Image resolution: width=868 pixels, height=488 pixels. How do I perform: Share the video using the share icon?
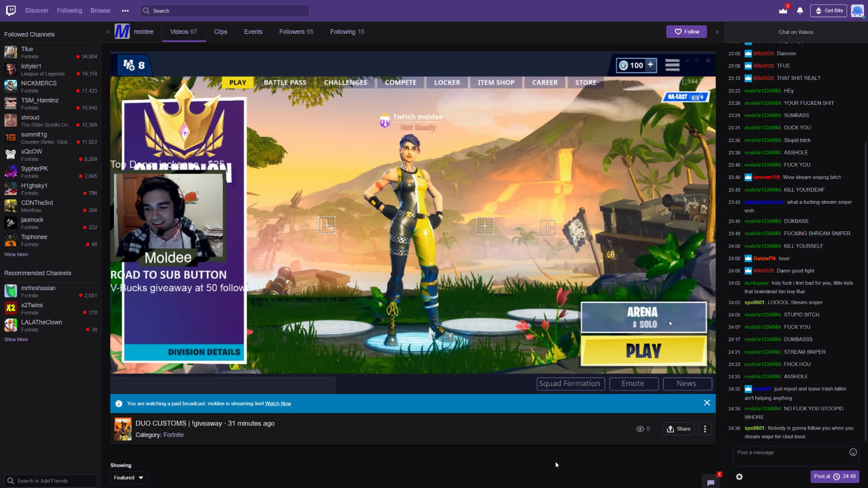pos(678,428)
